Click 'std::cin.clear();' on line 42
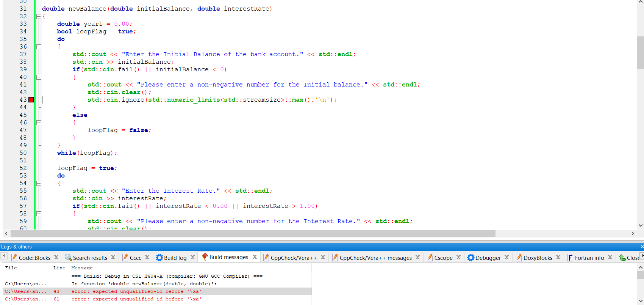The height and width of the screenshot is (305, 644). point(119,92)
